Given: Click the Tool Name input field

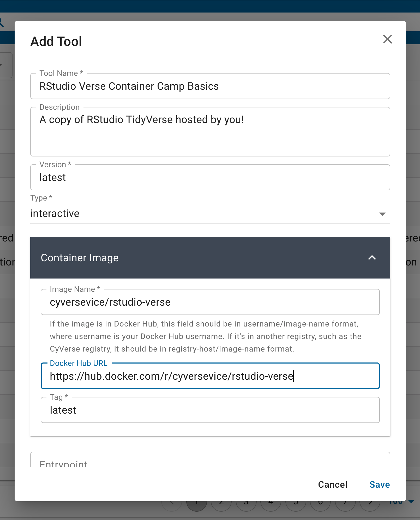Looking at the screenshot, I should (210, 86).
